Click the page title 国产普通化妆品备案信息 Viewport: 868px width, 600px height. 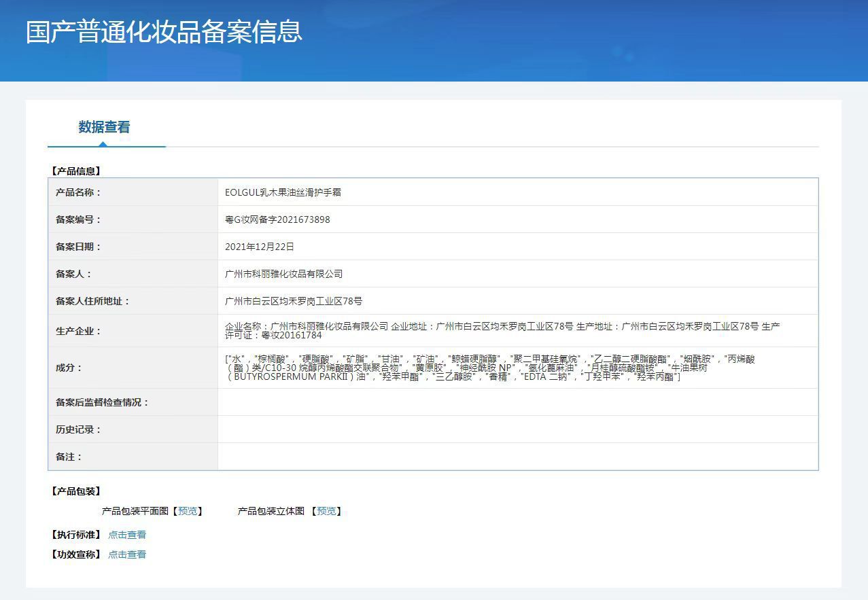164,33
